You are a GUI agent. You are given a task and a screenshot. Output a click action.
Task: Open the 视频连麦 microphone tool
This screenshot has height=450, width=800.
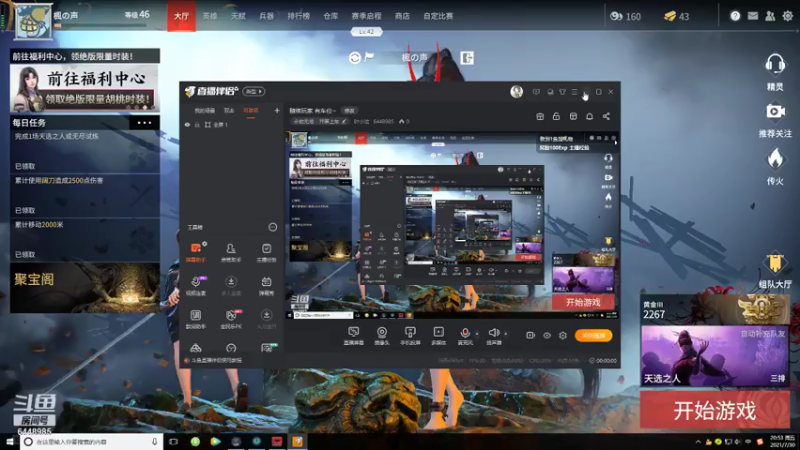tap(195, 286)
